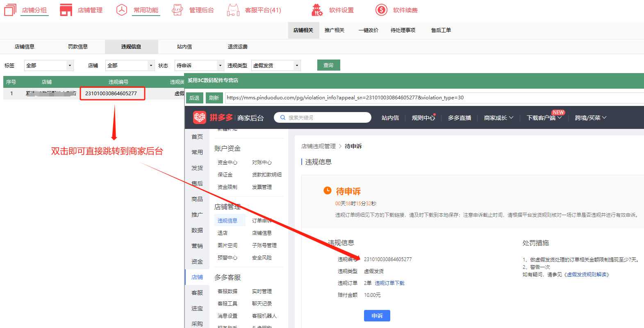The height and width of the screenshot is (328, 644).
Task: Open the 罚款信息 sub-tab
Action: [x=78, y=47]
